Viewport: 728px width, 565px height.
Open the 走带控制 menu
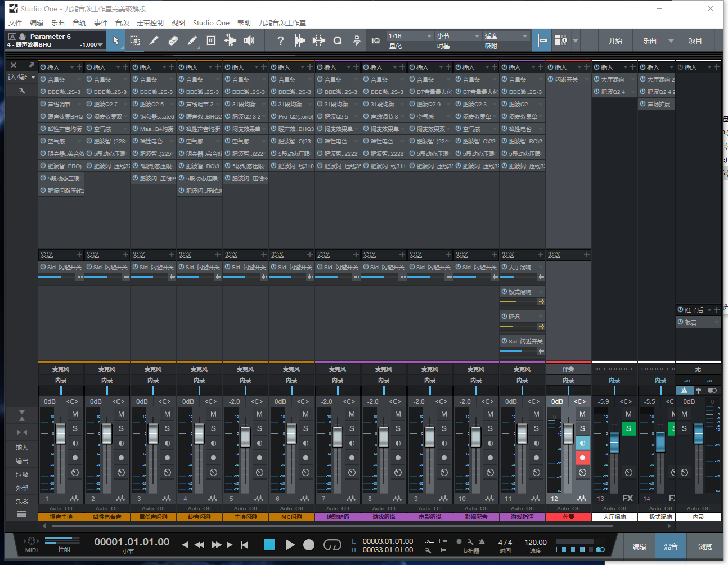pyautogui.click(x=150, y=23)
